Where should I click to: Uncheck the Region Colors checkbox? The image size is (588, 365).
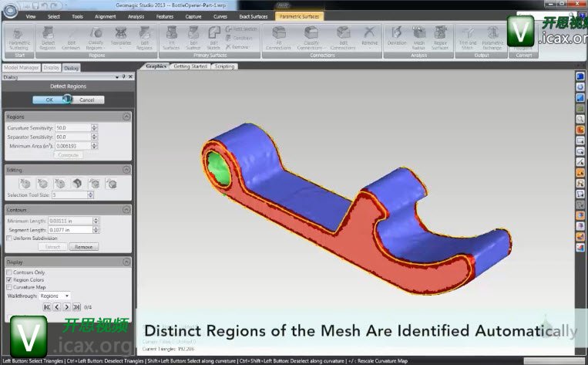point(9,280)
